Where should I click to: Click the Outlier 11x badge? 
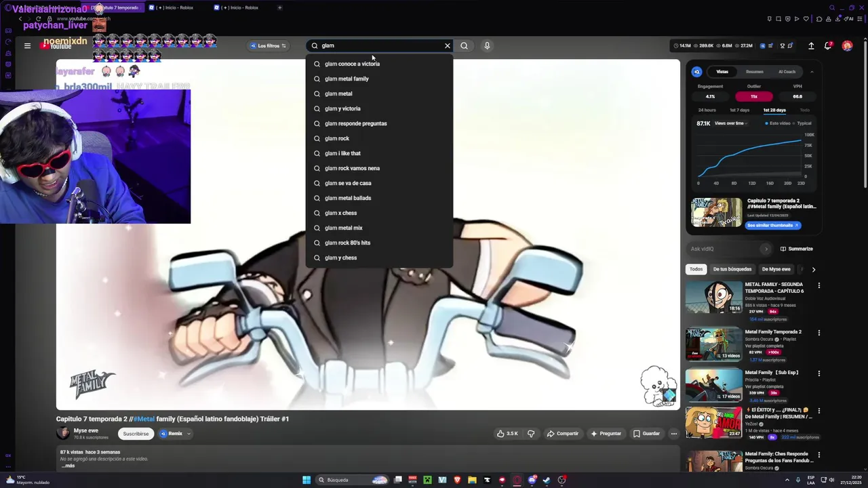point(753,96)
